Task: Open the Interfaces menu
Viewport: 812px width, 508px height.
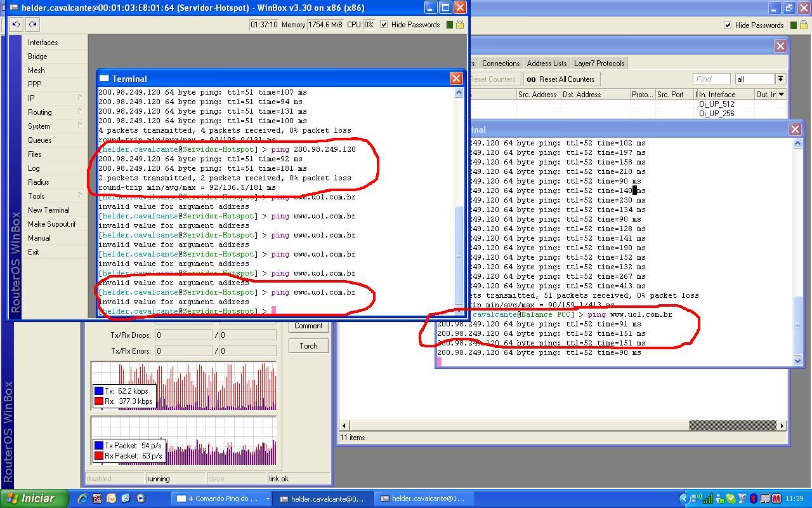Action: (43, 43)
